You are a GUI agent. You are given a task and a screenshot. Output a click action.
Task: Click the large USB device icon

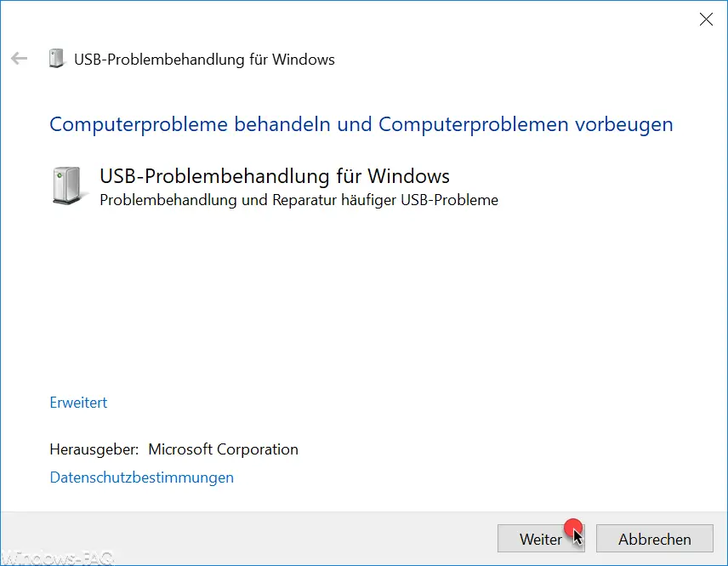point(68,186)
